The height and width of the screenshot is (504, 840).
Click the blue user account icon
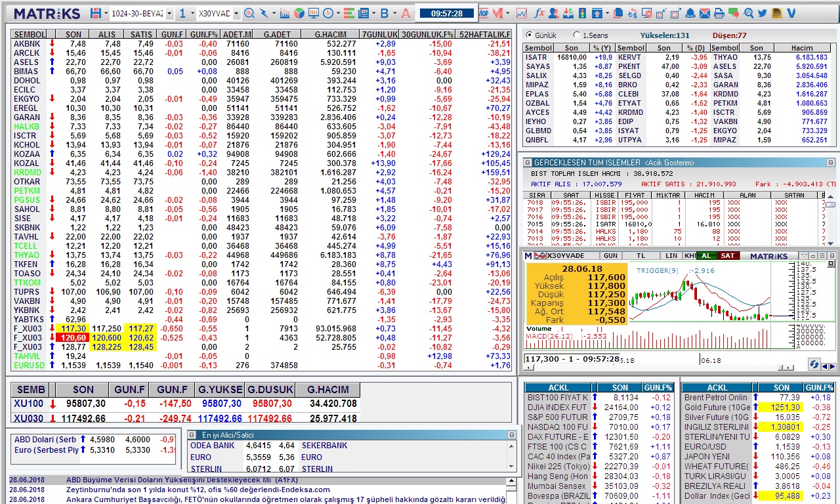coord(553,13)
